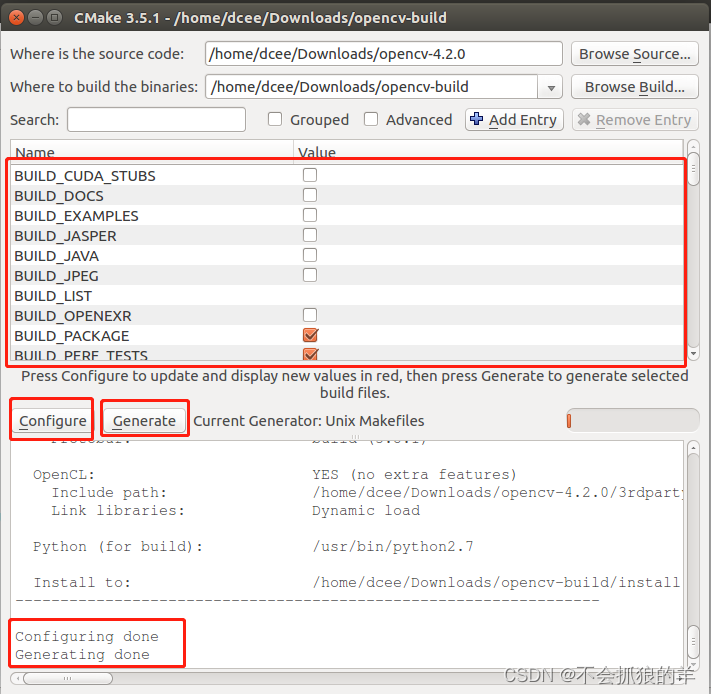
Task: Focus the Search input field
Action: [156, 120]
